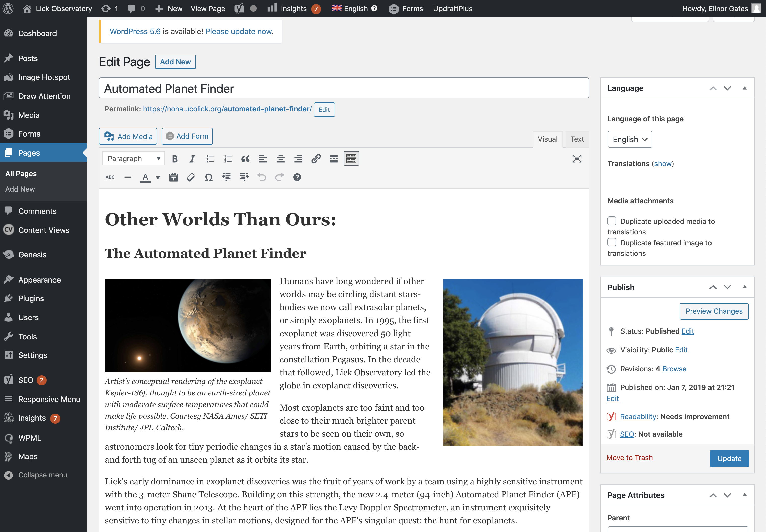Click Add Media button
The image size is (766, 532).
click(128, 136)
